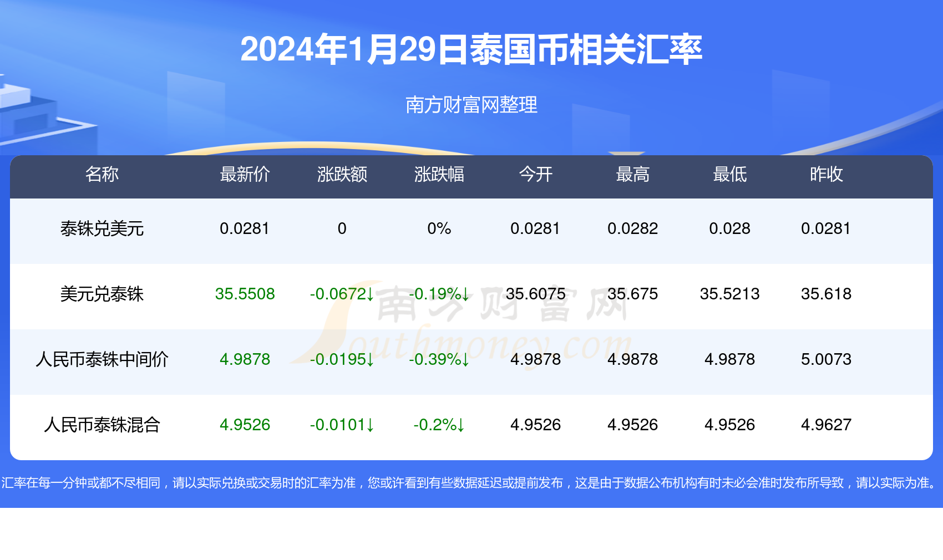Viewport: 943px width, 560px height.
Task: Click opening value 35.6075
Action: point(536,294)
